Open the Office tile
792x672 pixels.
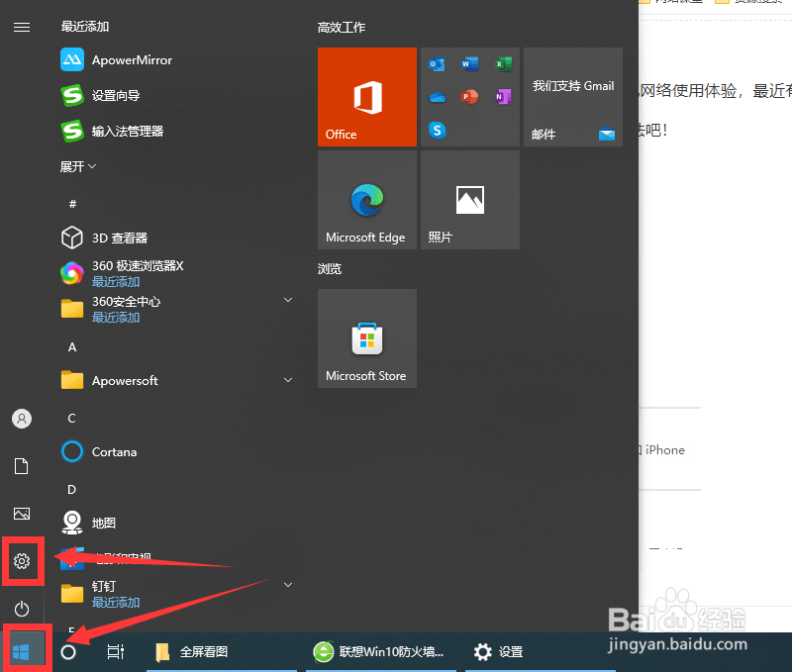[x=367, y=97]
